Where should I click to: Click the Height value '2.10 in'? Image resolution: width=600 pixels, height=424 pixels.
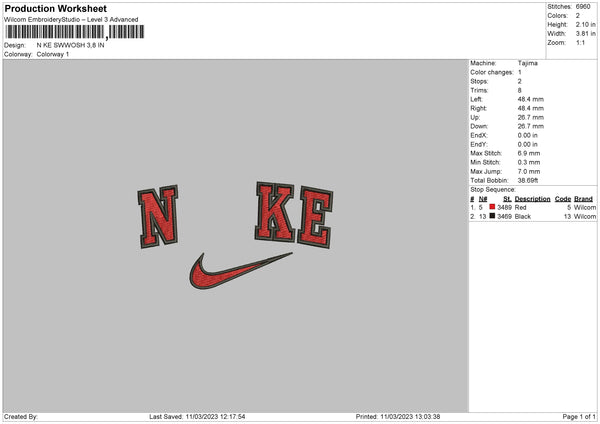(x=585, y=24)
